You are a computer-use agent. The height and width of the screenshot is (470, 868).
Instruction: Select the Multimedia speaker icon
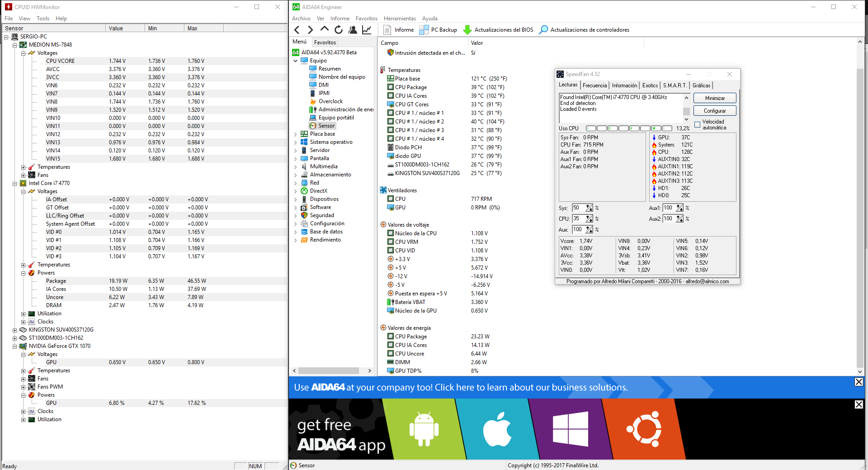pyautogui.click(x=304, y=166)
